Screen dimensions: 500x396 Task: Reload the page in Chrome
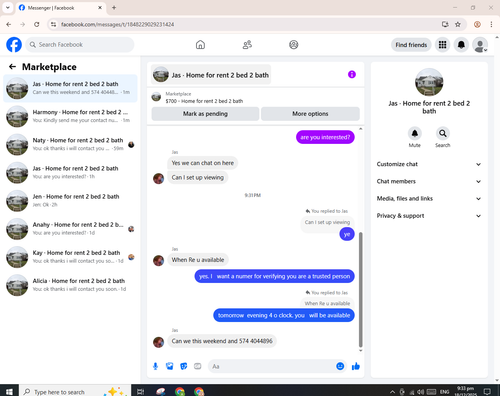point(37,24)
